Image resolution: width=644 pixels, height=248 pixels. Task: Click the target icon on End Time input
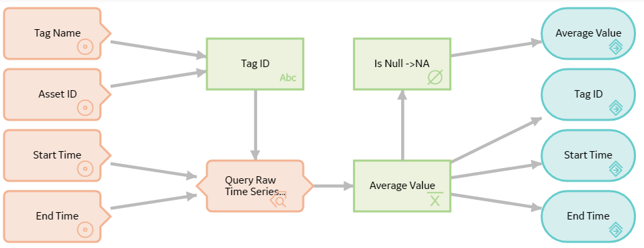(x=85, y=230)
